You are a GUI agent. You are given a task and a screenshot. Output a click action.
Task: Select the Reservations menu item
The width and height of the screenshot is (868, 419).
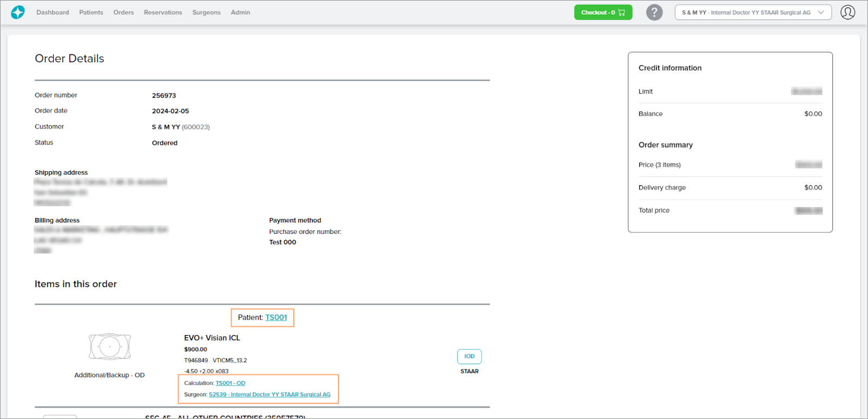(x=163, y=12)
